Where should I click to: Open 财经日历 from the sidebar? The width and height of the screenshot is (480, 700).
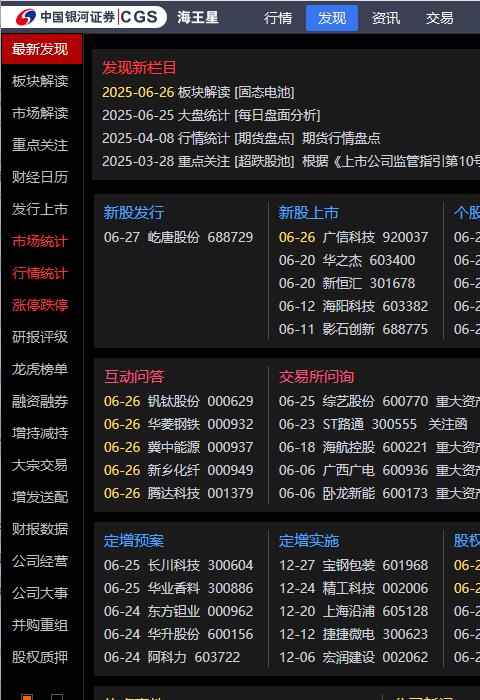[x=40, y=177]
